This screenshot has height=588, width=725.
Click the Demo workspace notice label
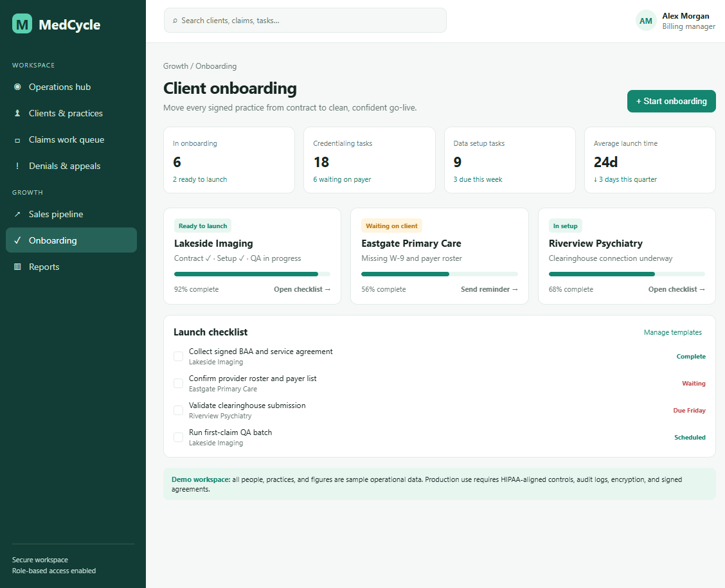tap(201, 480)
